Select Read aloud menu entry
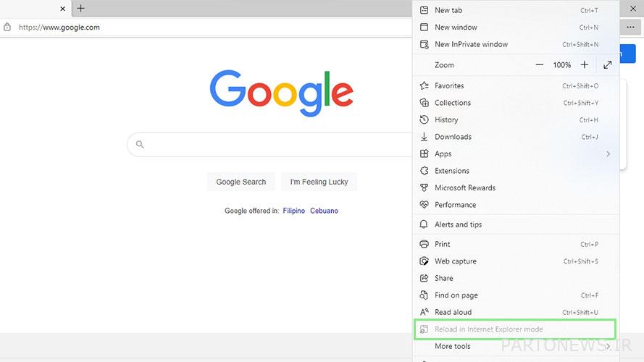Viewport: 644px width, 362px height. (453, 312)
